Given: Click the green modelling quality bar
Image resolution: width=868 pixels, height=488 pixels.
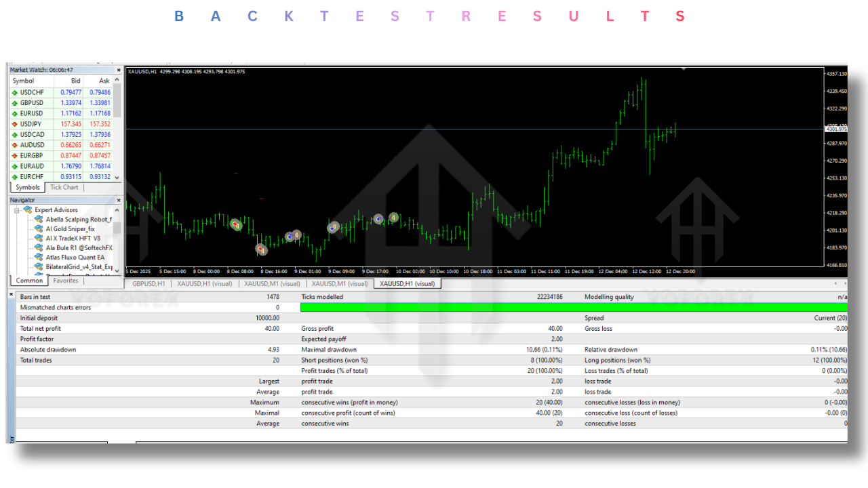Looking at the screenshot, I should [x=475, y=307].
